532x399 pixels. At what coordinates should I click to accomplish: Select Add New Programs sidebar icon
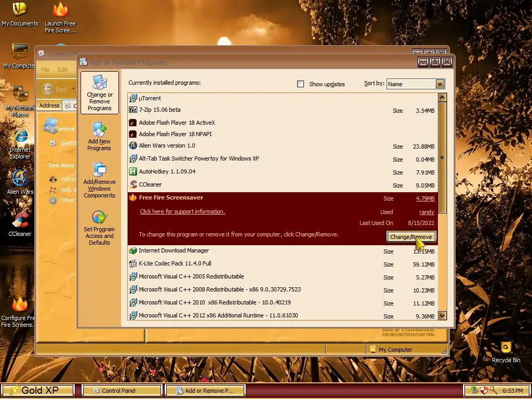(99, 136)
